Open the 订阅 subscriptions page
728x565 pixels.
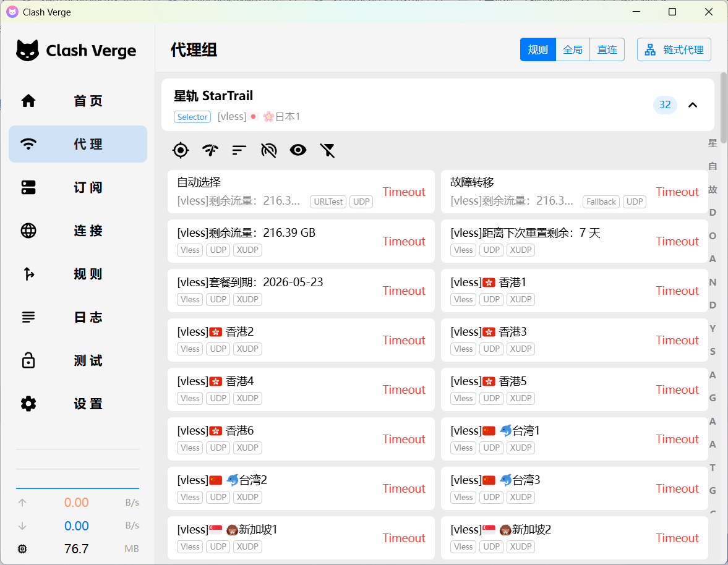(x=78, y=187)
